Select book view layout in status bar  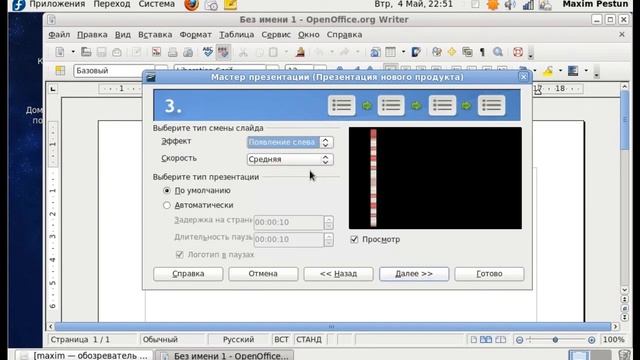coord(500,340)
